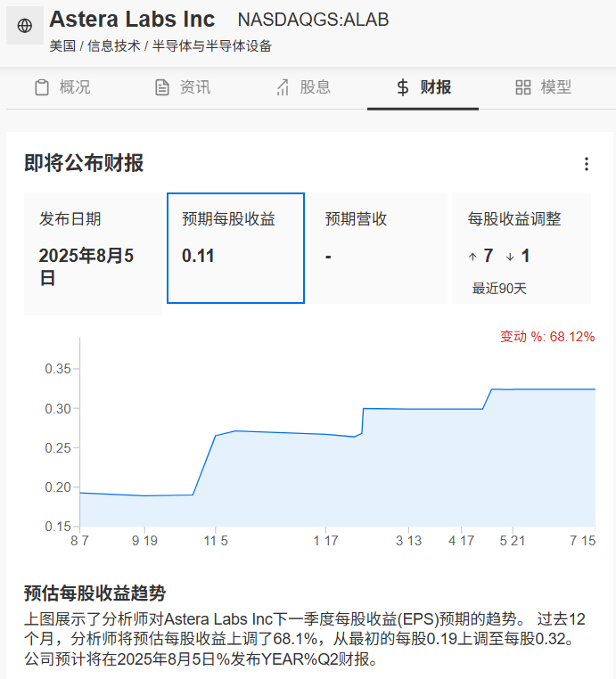Viewport: 616px width, 679px height.
Task: Click the 8 7 date on the x-axis
Action: pyautogui.click(x=79, y=541)
